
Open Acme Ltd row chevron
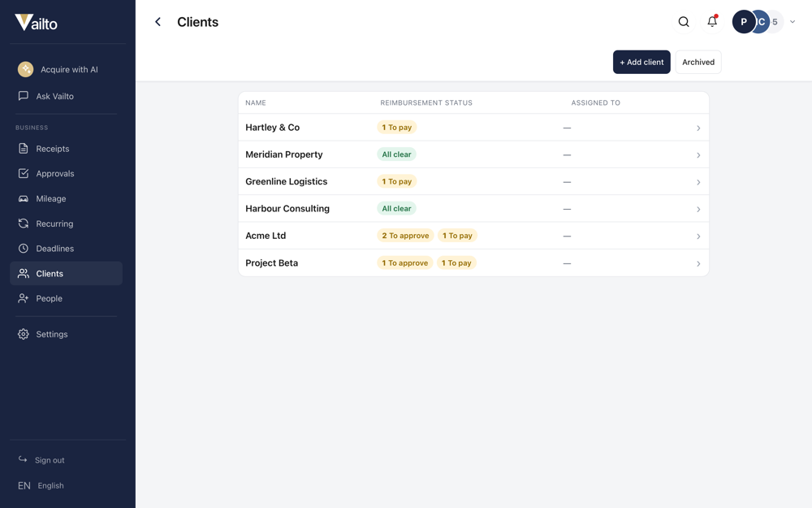pyautogui.click(x=698, y=236)
